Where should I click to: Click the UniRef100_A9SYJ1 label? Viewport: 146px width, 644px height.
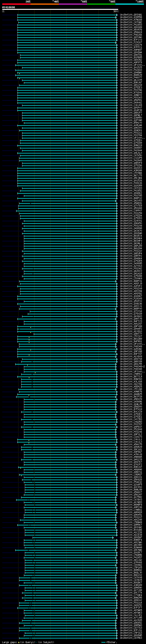pos(131,306)
